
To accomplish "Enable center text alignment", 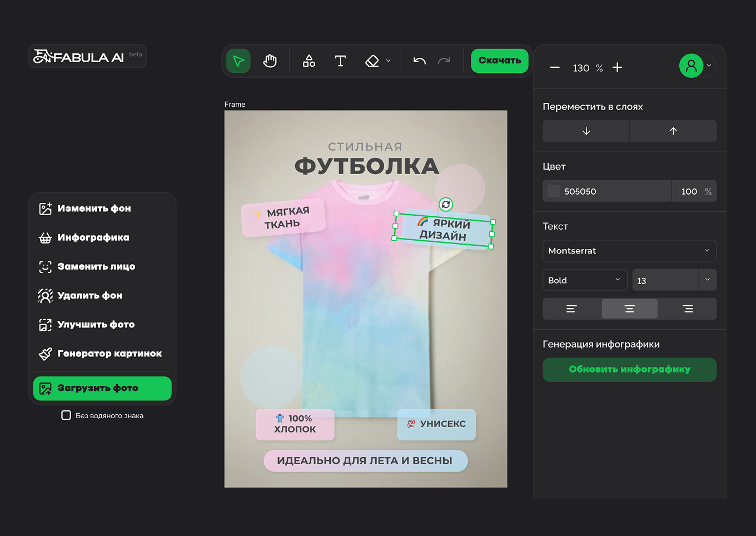I will pyautogui.click(x=629, y=309).
